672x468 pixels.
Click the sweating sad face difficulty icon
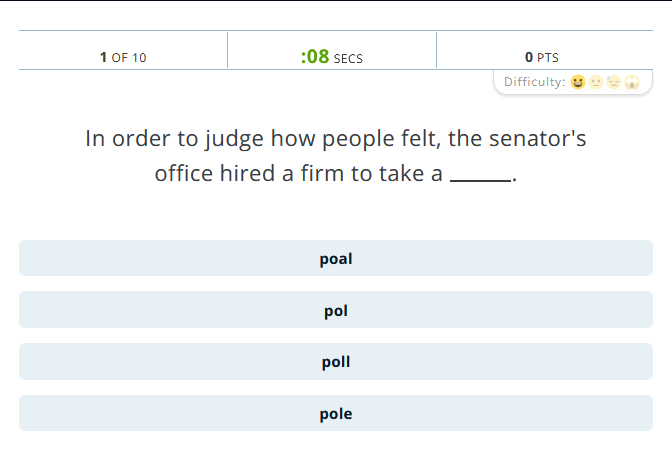614,82
